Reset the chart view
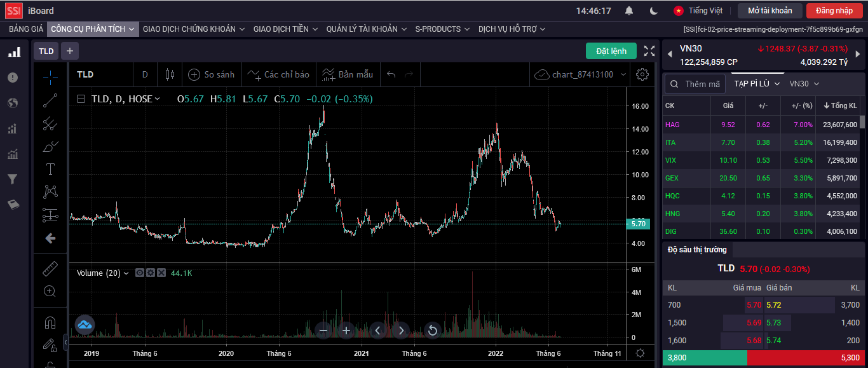 point(432,331)
